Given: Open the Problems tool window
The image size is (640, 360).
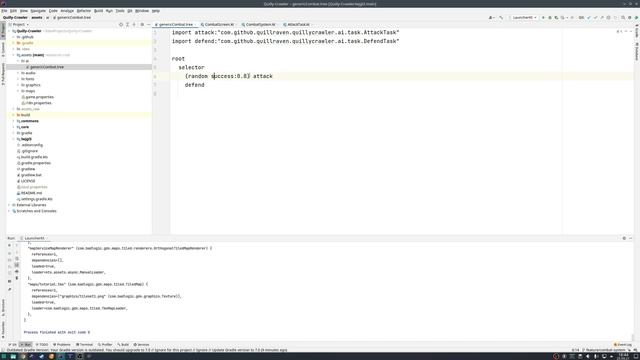Looking at the screenshot, I should (x=62, y=345).
